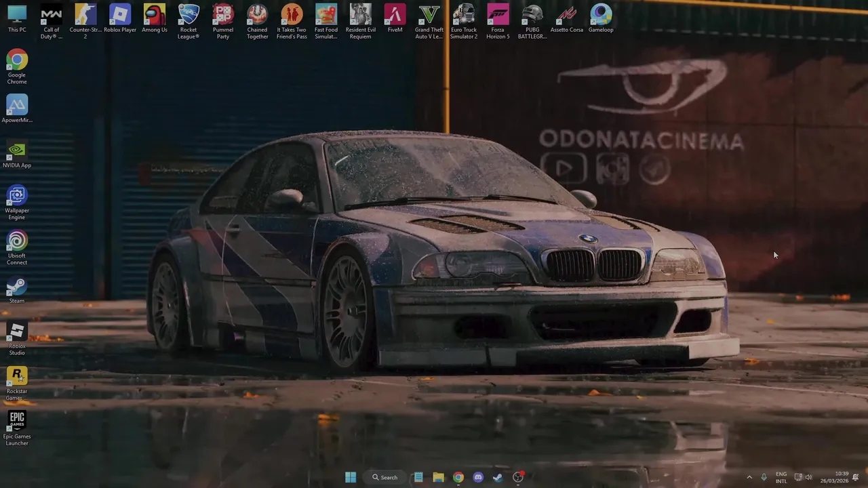Select ApowerMirror desktop icon

pyautogui.click(x=17, y=109)
